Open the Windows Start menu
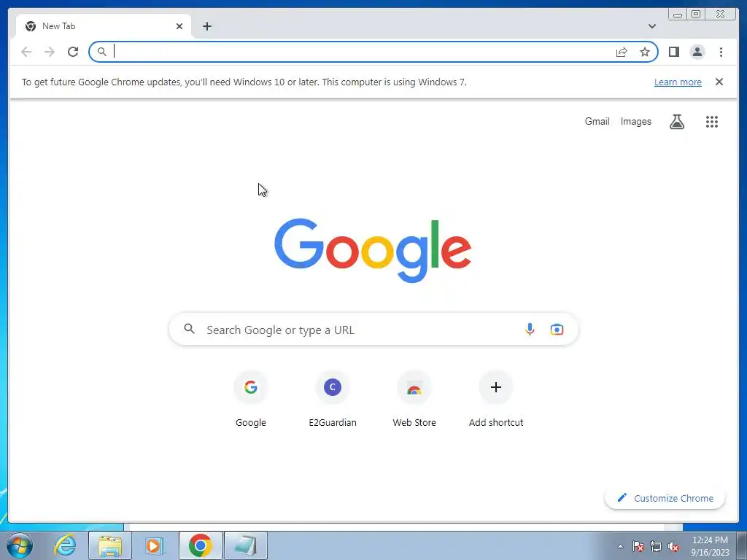The height and width of the screenshot is (560, 747). [x=20, y=545]
